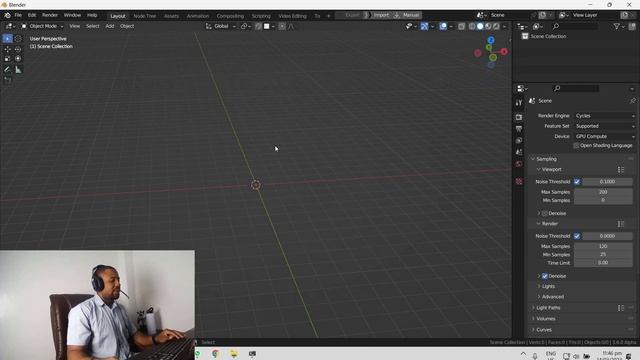
Task: Open the Render Engine dropdown
Action: click(x=605, y=116)
